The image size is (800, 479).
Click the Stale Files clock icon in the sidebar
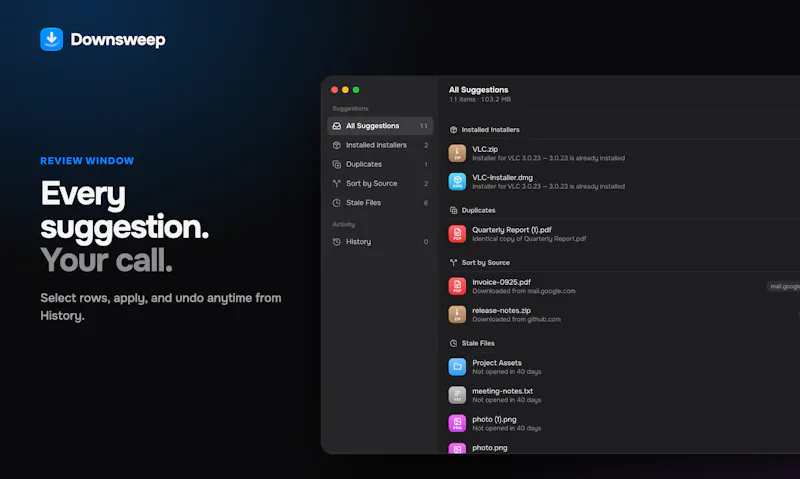[337, 203]
